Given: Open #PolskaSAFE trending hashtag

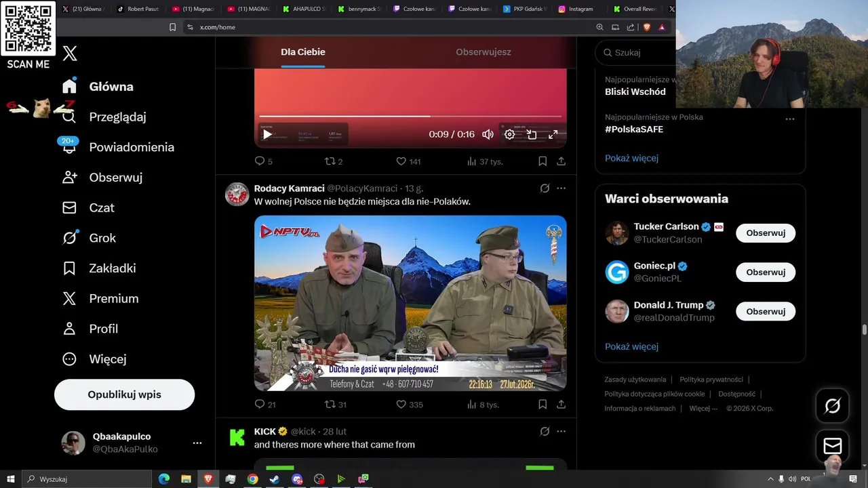Looking at the screenshot, I should (634, 129).
